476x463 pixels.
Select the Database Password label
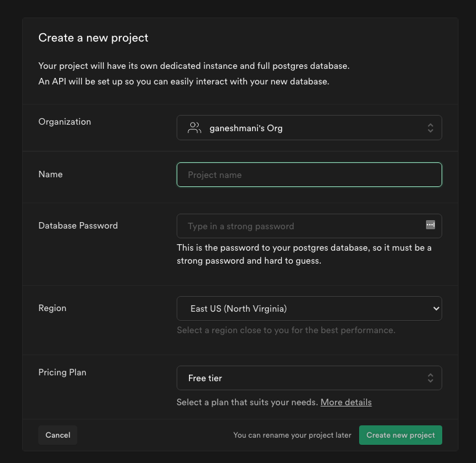tap(78, 226)
